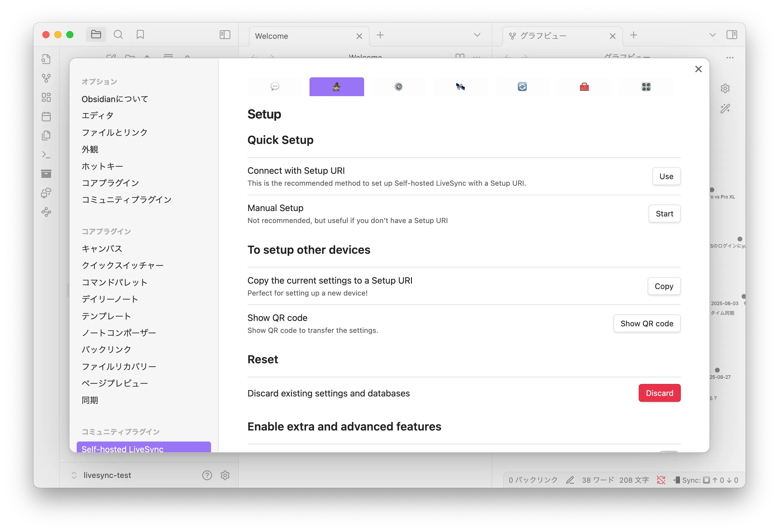This screenshot has width=779, height=532.
Task: Open the control knobs advanced tab
Action: point(646,87)
